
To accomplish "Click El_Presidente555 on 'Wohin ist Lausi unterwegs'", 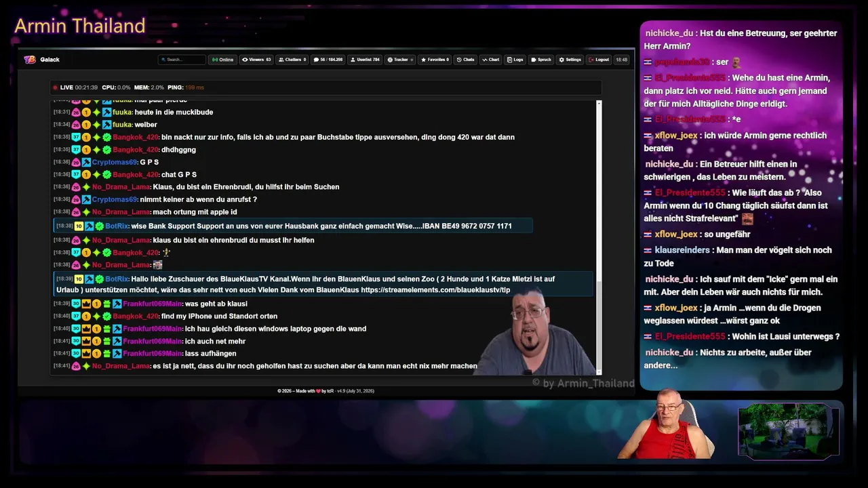I will pyautogui.click(x=690, y=336).
